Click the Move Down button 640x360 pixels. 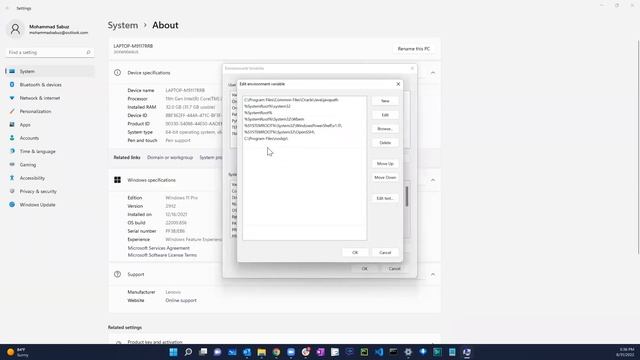385,178
